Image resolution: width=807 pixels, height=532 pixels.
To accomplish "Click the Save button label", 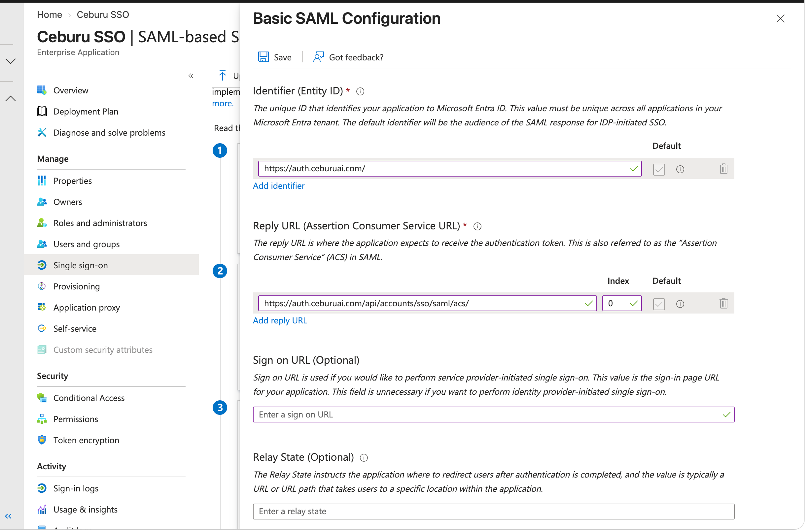I will pos(283,57).
